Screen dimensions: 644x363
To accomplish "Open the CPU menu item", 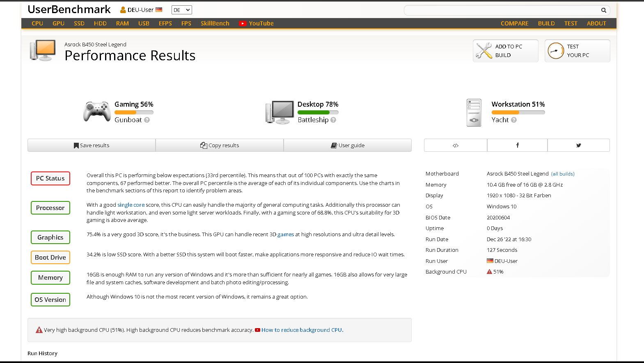I will [37, 23].
